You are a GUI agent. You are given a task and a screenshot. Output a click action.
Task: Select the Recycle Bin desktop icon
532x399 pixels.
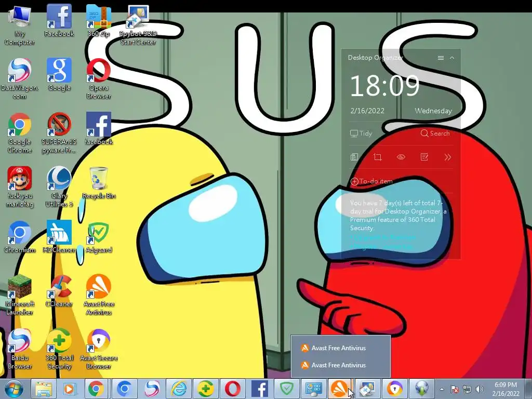98,183
